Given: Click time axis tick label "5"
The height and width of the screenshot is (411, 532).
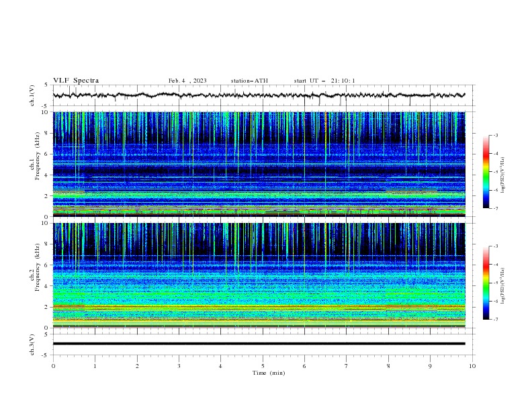Looking at the screenshot, I should coord(263,366).
